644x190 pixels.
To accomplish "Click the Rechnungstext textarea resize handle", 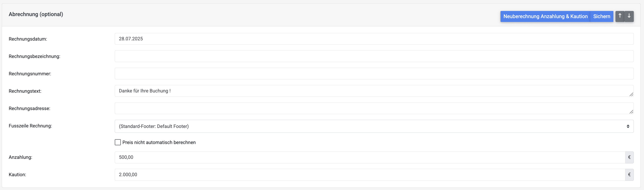I will pos(631,94).
